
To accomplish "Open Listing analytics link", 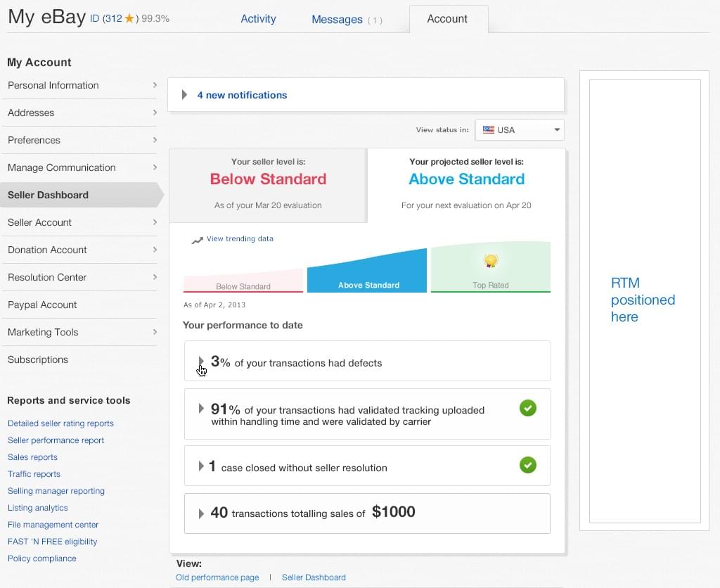I will [38, 508].
